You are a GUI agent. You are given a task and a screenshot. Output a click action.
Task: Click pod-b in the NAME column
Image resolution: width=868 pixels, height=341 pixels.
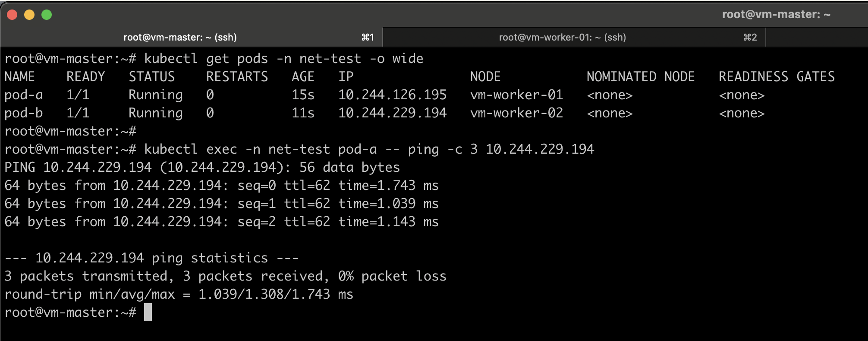coord(24,113)
